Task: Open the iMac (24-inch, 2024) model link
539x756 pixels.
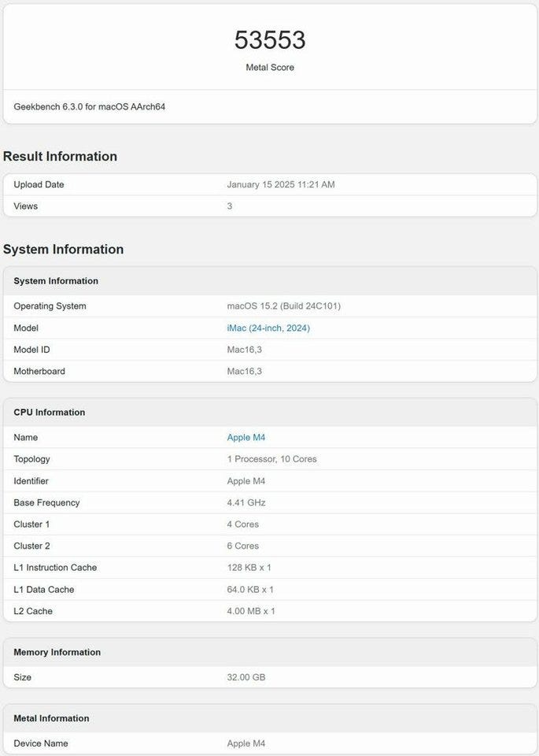Action: click(x=268, y=328)
